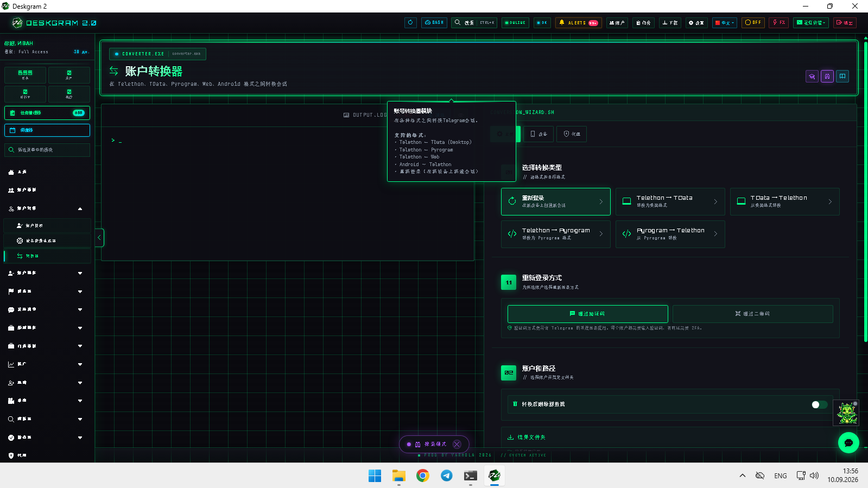Open the ALERTS bell notifications
Viewport: 868px width, 488px height.
pos(579,23)
